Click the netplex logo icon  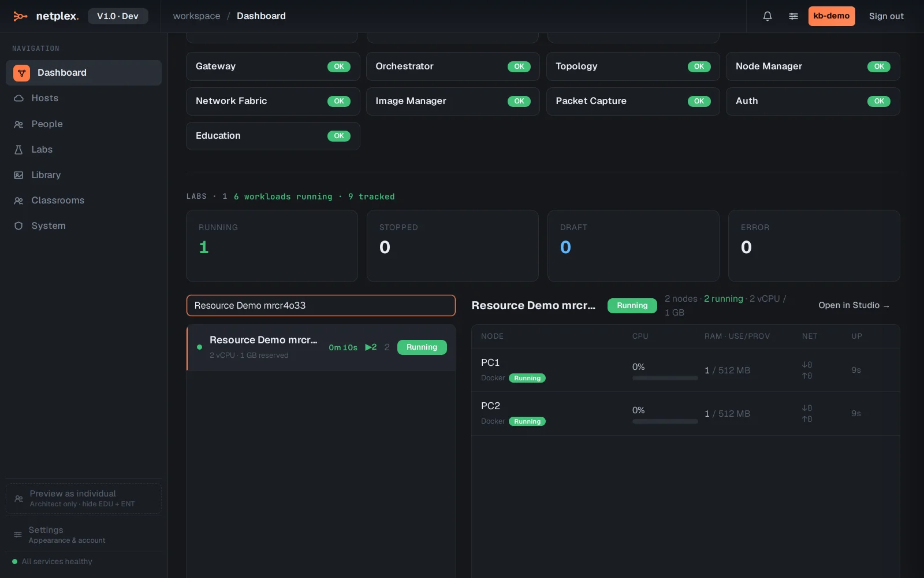(x=20, y=16)
